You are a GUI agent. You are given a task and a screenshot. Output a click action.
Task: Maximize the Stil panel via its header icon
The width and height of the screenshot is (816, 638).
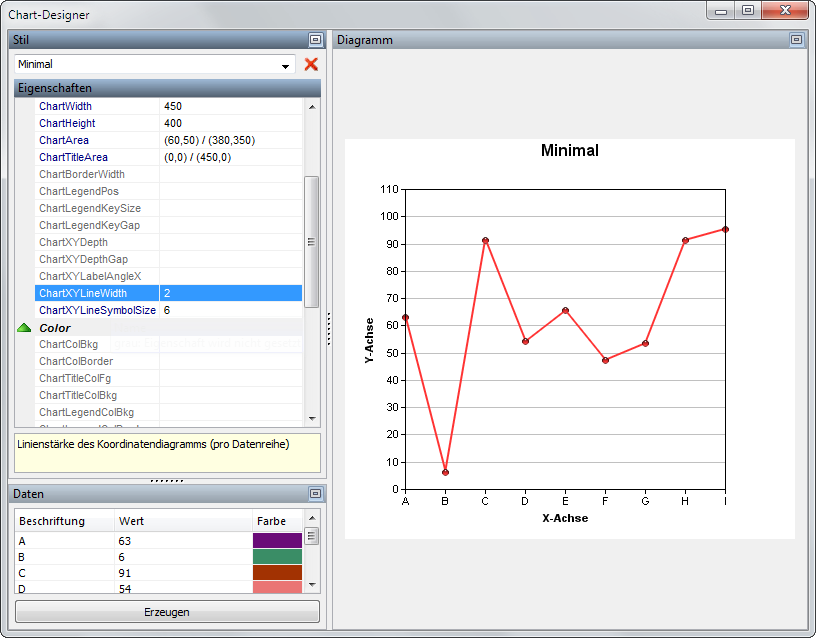[x=315, y=40]
